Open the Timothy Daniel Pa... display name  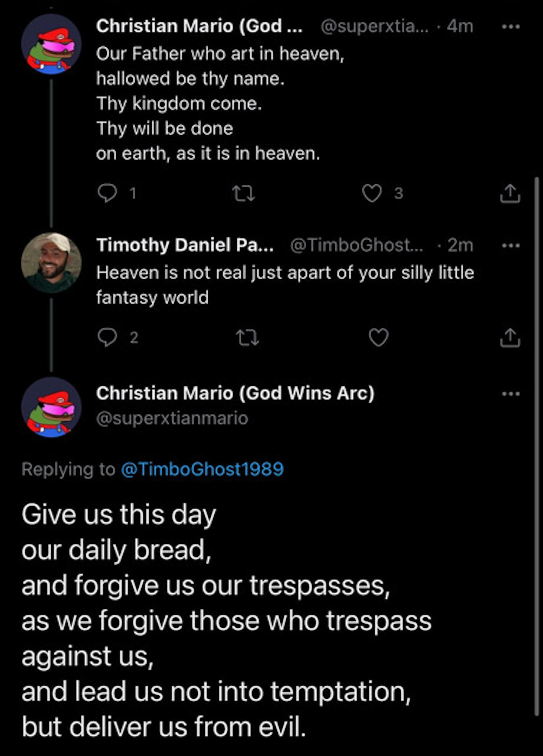pos(185,245)
